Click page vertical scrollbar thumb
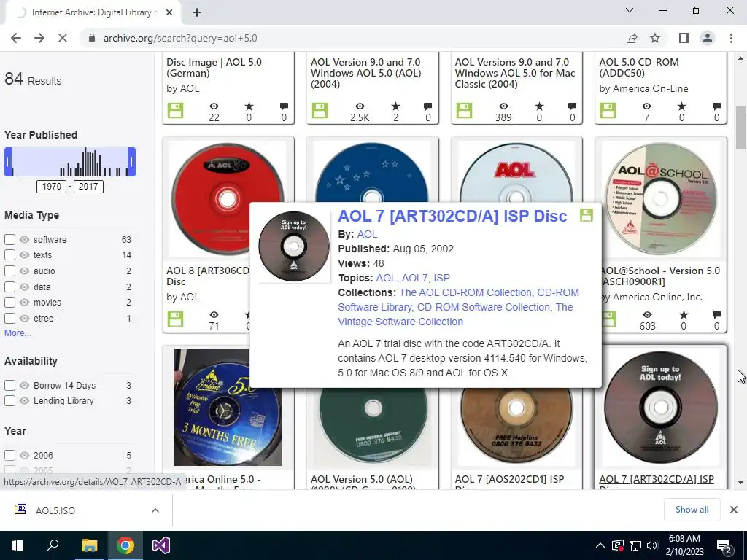 click(x=740, y=128)
